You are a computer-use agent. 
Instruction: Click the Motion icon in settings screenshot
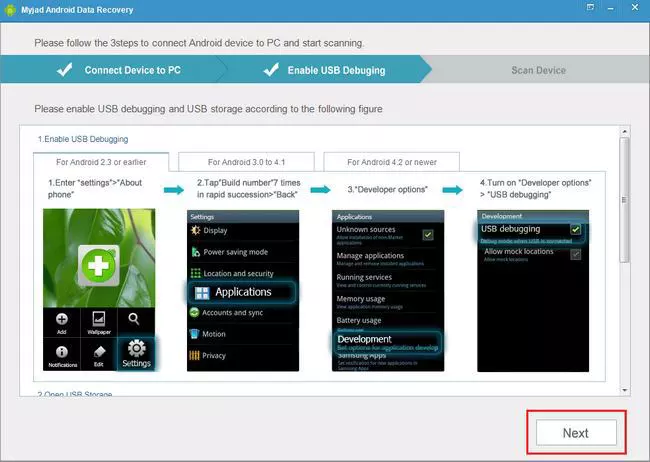194,334
